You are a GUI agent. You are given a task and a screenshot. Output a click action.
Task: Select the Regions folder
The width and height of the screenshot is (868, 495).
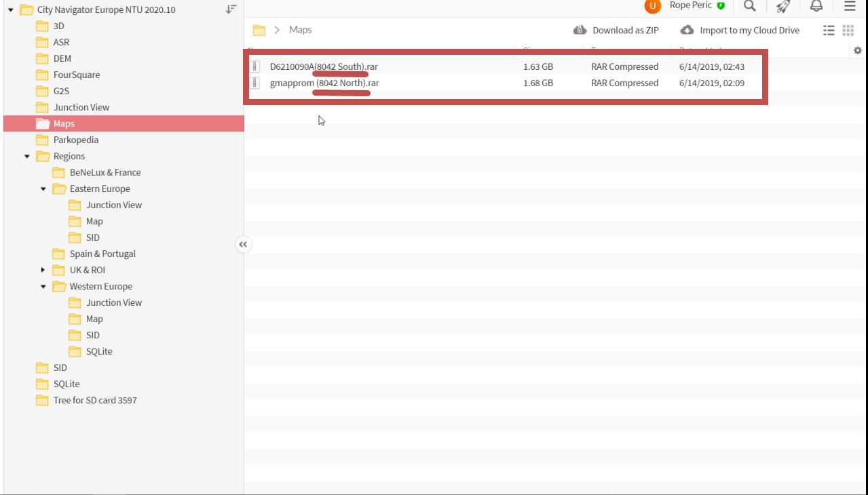click(x=60, y=156)
